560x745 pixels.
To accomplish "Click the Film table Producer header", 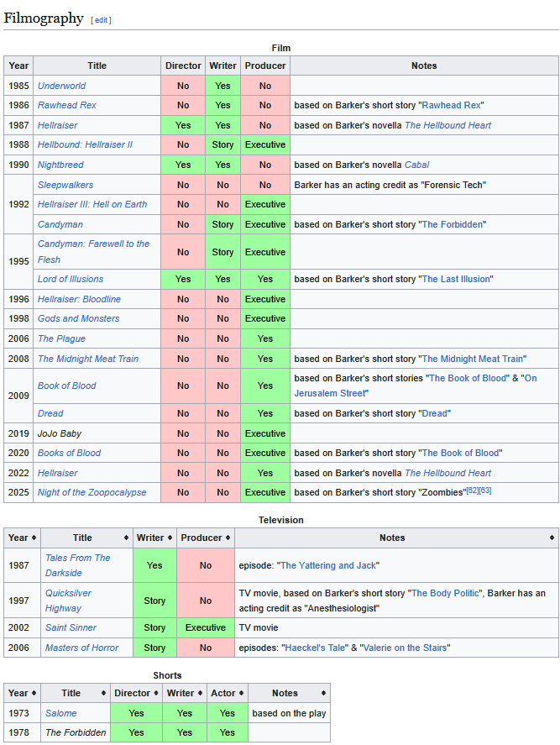I will (265, 66).
